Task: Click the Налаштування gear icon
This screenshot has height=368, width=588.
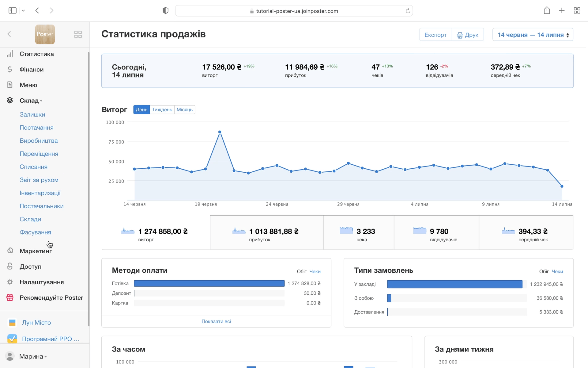Action: coord(10,282)
